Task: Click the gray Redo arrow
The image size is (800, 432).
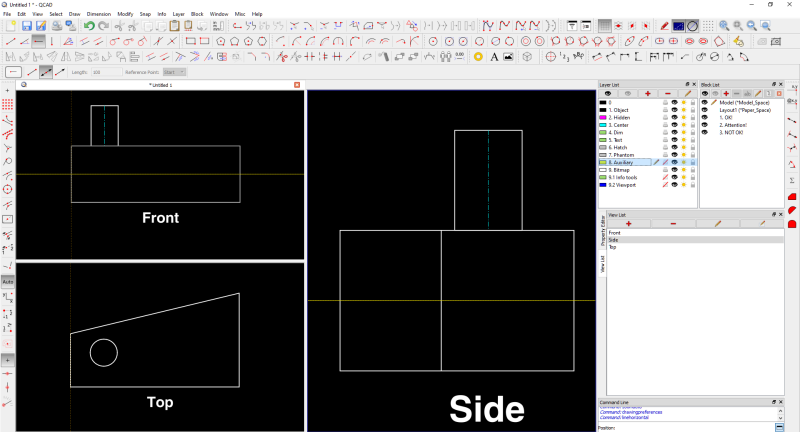Action: 104,26
